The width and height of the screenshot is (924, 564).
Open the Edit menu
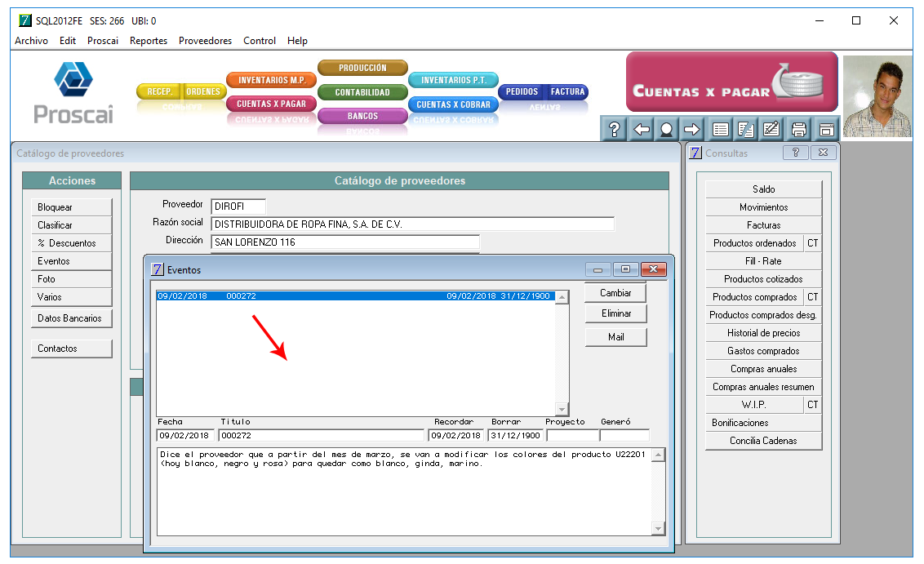pos(68,41)
